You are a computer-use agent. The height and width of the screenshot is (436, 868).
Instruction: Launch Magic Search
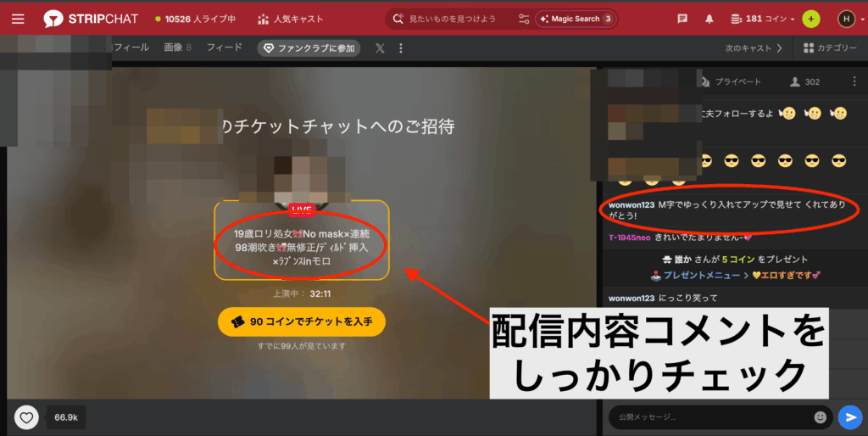(576, 19)
